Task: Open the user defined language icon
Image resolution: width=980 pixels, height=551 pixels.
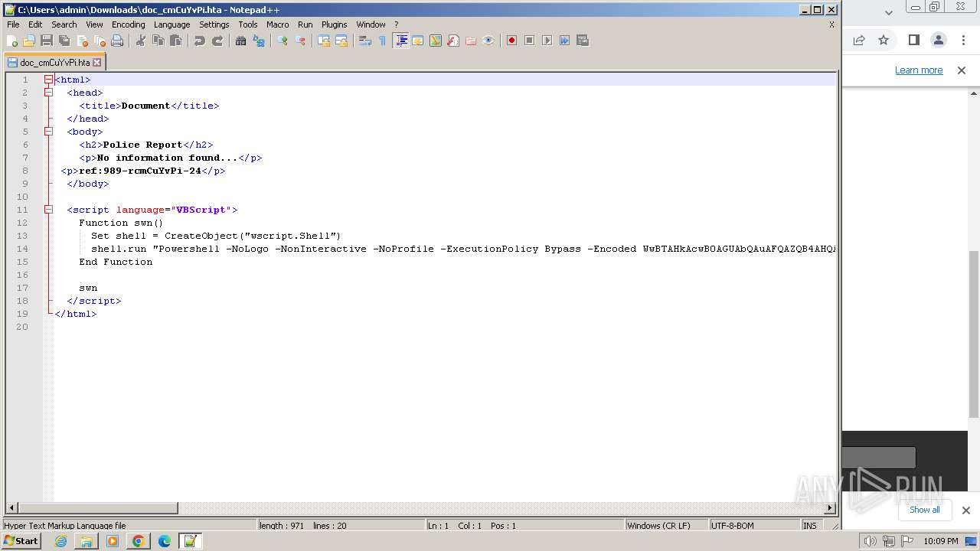Action: pyautogui.click(x=418, y=41)
